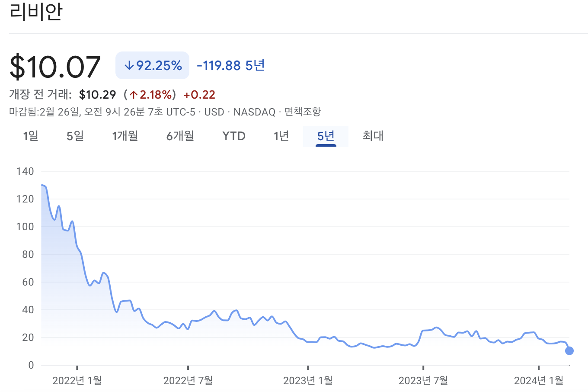Click the 면책조항 disclaimer link
The height and width of the screenshot is (392, 588).
pos(303,112)
